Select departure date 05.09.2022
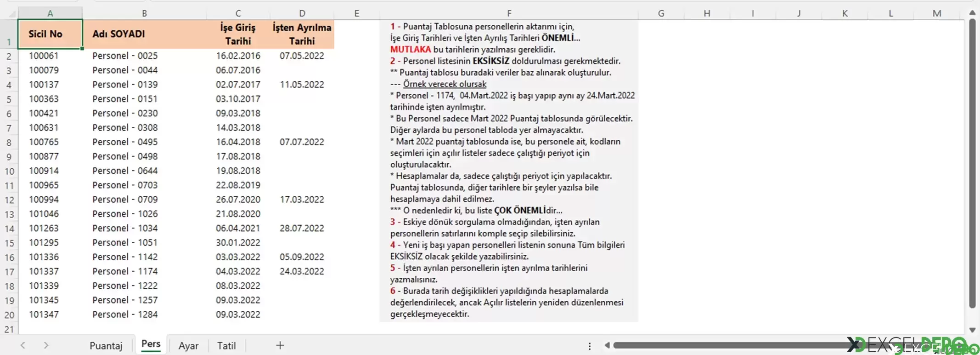The width and height of the screenshot is (980, 355). 302,257
